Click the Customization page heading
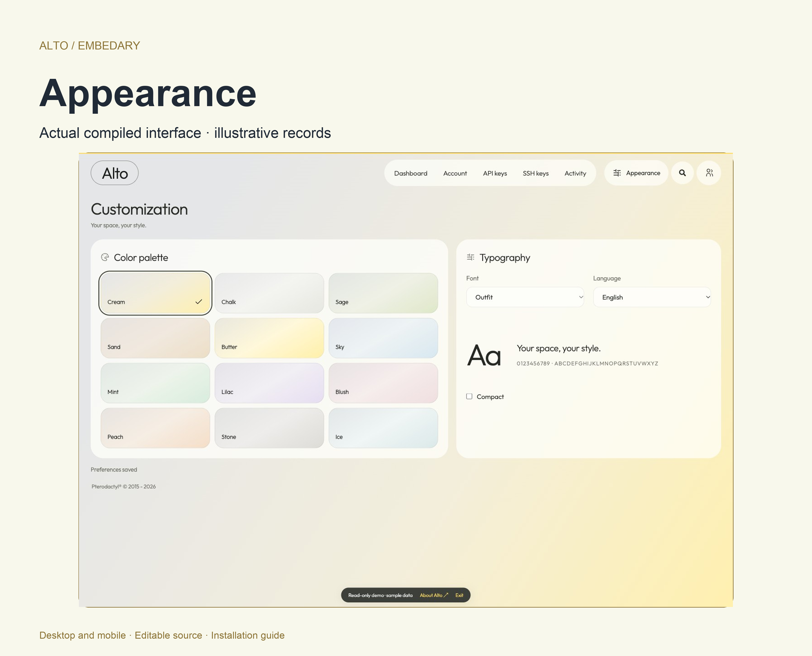The width and height of the screenshot is (812, 656). tap(139, 209)
